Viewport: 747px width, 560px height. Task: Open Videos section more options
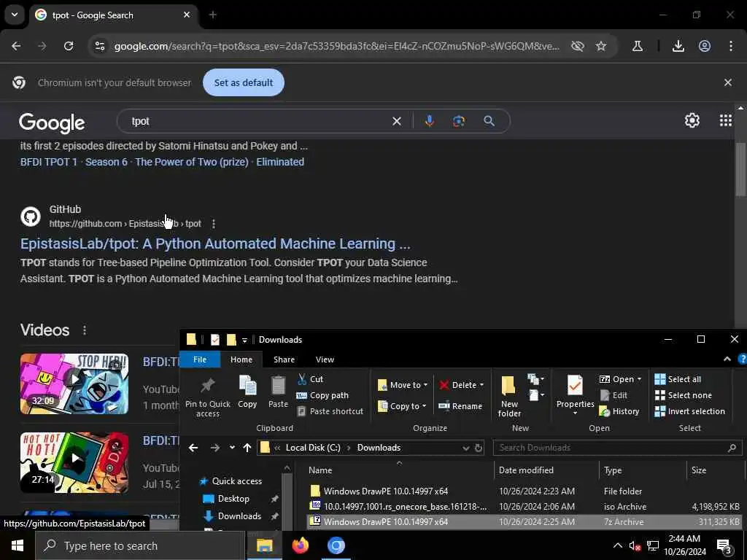coord(85,330)
